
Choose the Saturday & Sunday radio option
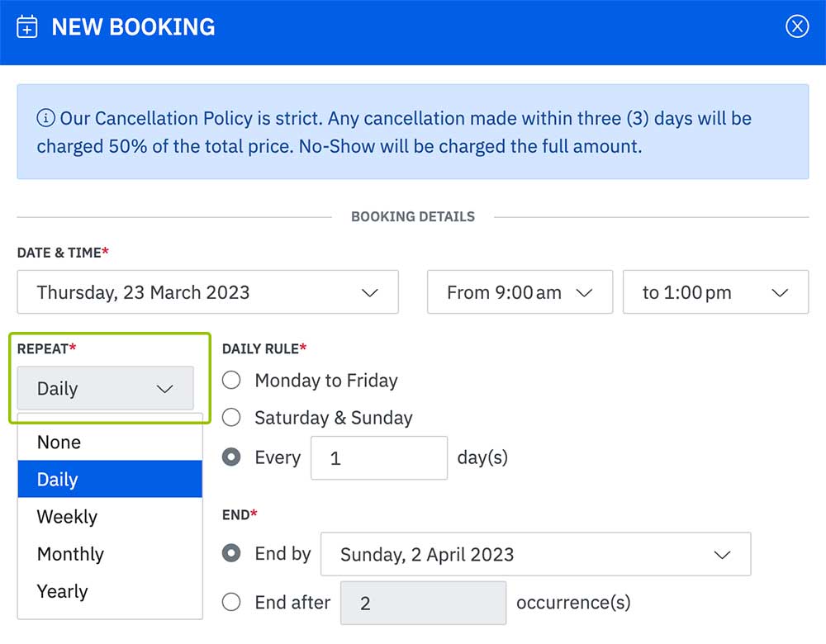pyautogui.click(x=232, y=418)
